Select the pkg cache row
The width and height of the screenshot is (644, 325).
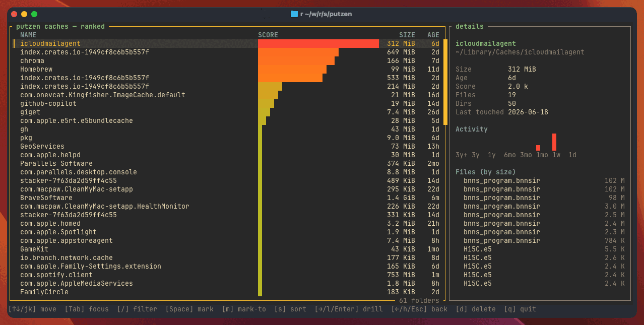click(227, 138)
